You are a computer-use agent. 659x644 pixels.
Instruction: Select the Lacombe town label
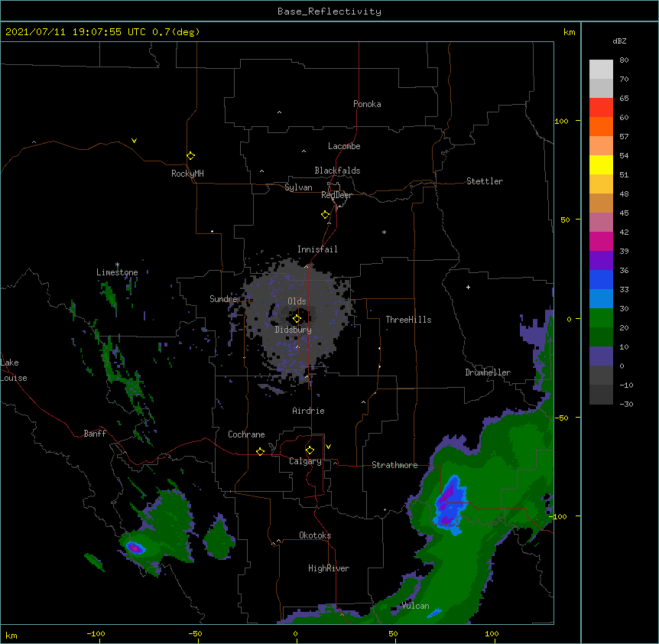(344, 146)
